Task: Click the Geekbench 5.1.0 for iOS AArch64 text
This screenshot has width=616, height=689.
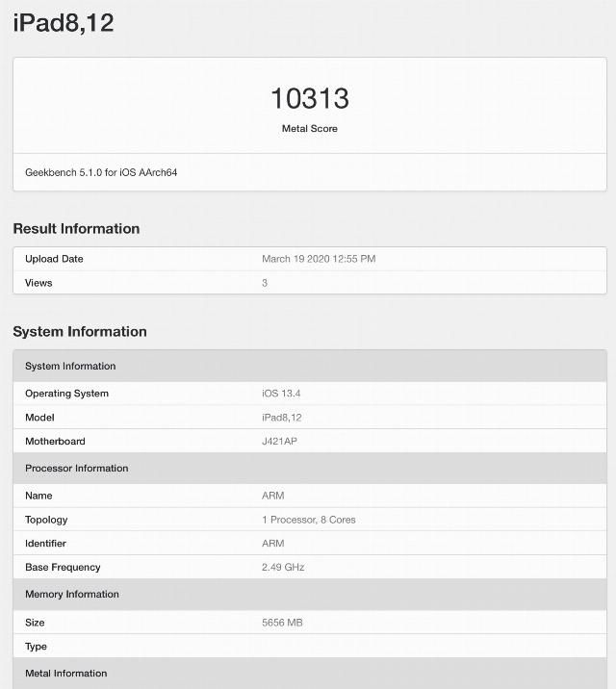Action: [101, 172]
